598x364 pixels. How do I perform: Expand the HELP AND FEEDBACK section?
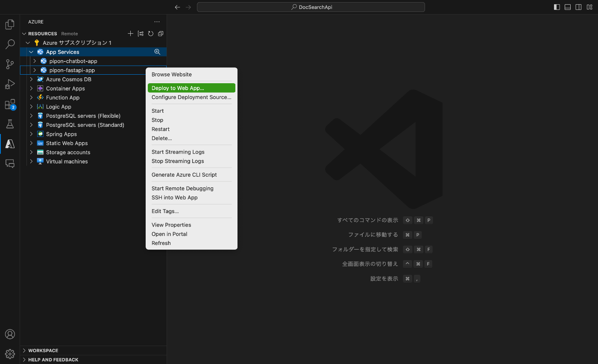pyautogui.click(x=24, y=360)
